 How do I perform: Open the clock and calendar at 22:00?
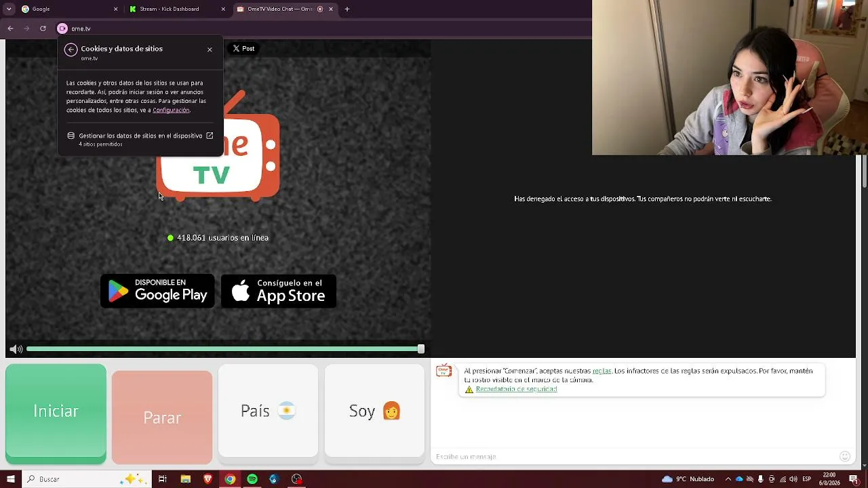coord(829,479)
